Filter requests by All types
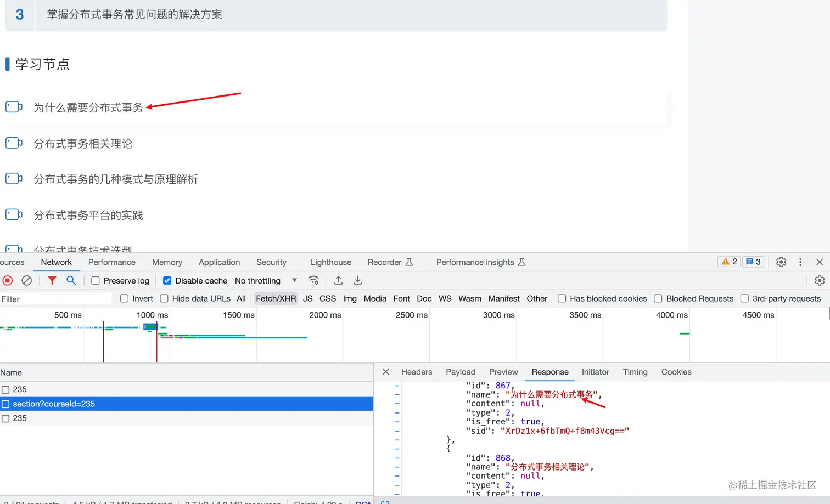This screenshot has width=830, height=504. coord(241,298)
